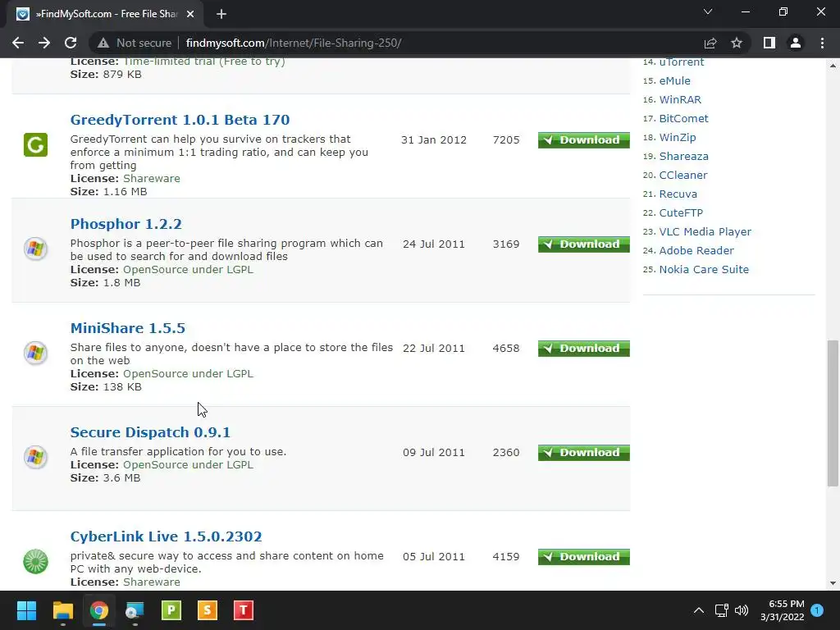Click the GreedyTorrent green G icon
Screen dimensions: 840x630
[x=35, y=144]
